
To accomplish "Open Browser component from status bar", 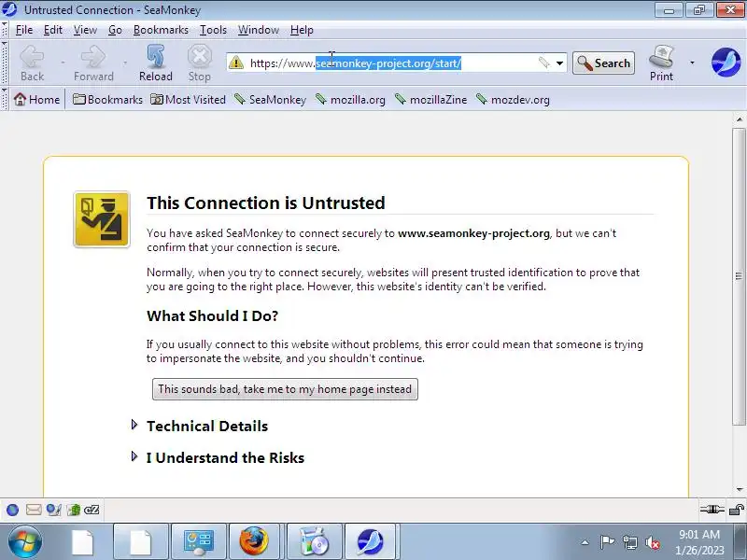I will coord(13,510).
